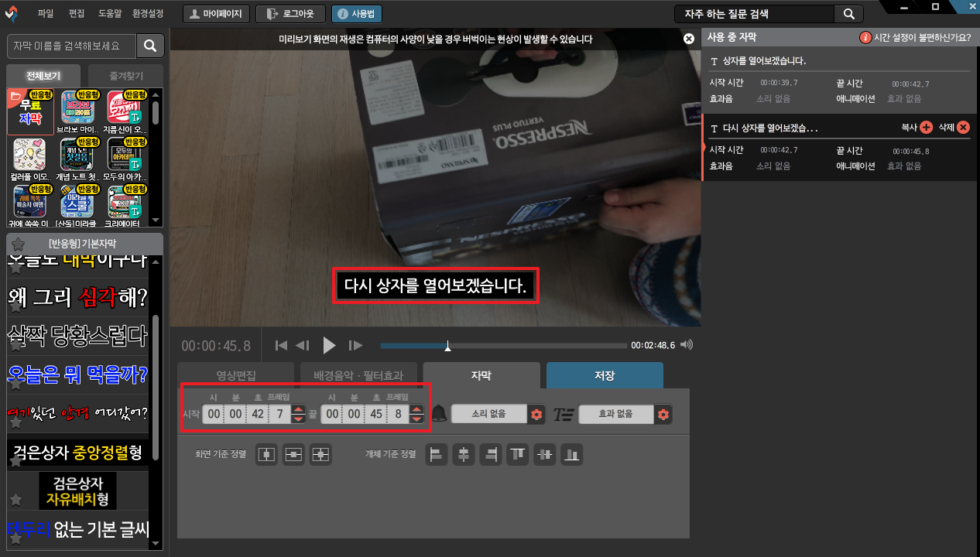
Task: Favorite the '검은상자 중앙정렬형' style star
Action: click(15, 461)
